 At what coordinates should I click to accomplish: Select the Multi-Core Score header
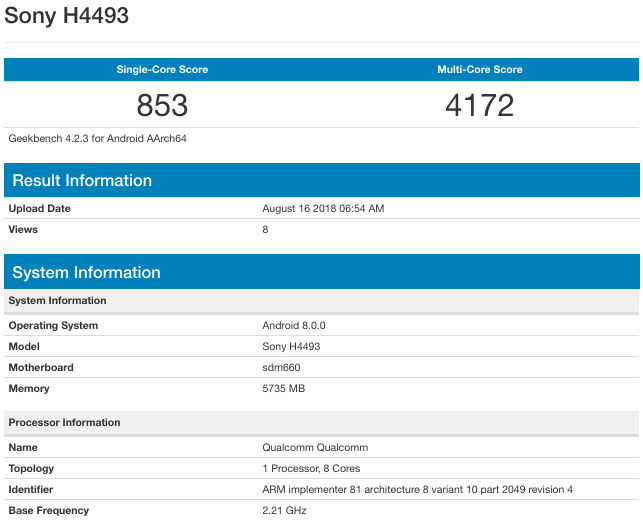pyautogui.click(x=480, y=69)
